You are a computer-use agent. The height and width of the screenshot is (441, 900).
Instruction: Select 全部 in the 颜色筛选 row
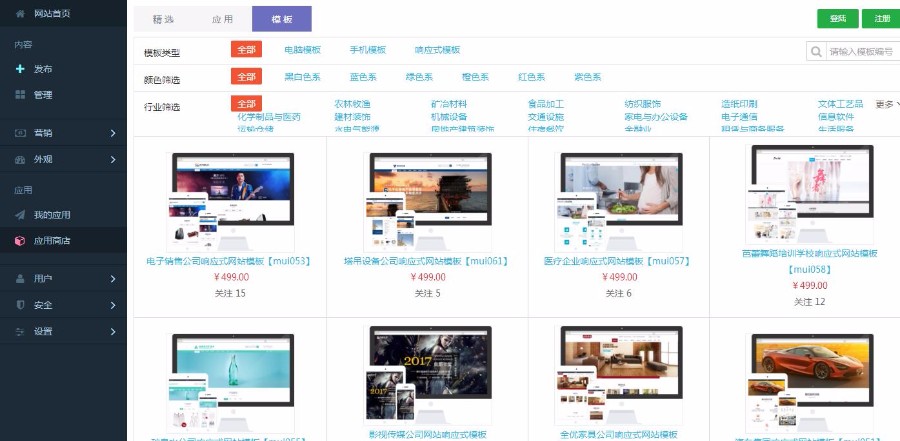246,76
